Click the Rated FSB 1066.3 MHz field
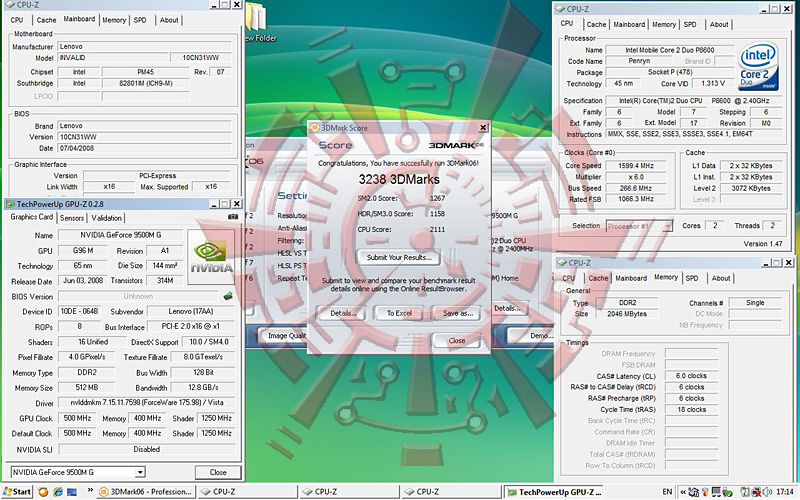This screenshot has height=500, width=800. pos(635,199)
